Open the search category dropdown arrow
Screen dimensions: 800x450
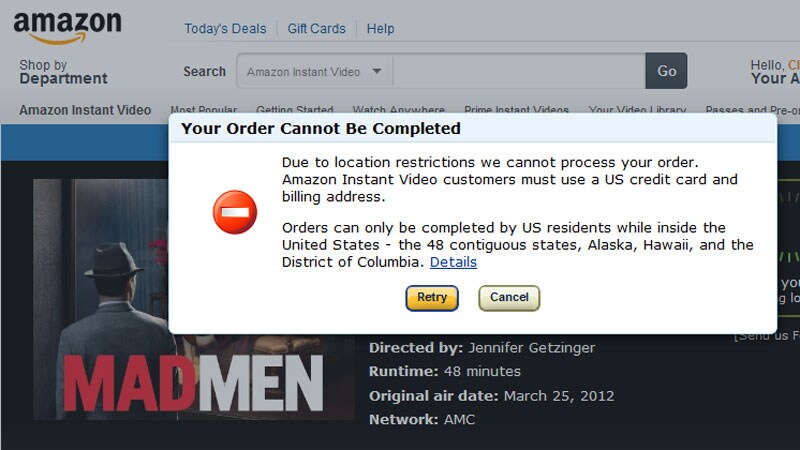(377, 71)
